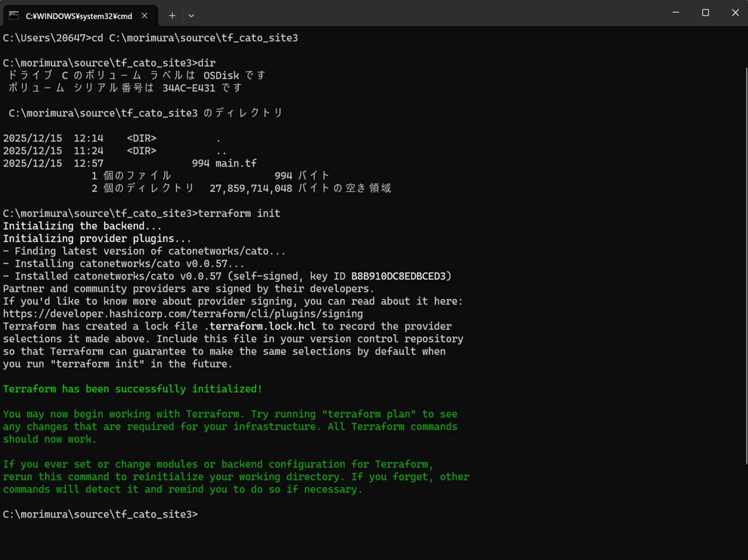The height and width of the screenshot is (560, 748).
Task: Click the bold .terraform.lock.hcl file name
Action: click(259, 326)
